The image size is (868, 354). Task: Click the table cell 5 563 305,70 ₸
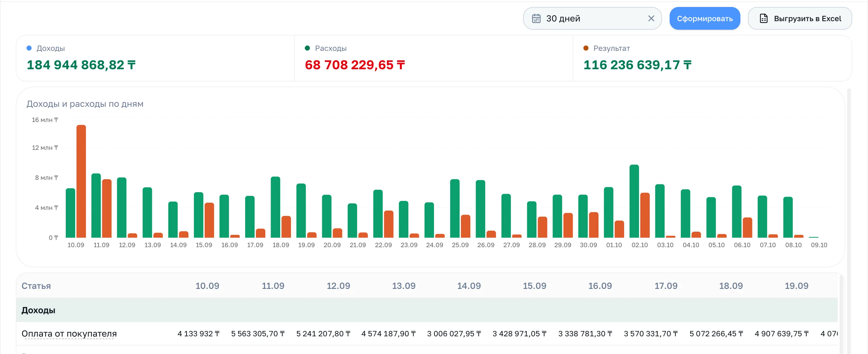(258, 334)
